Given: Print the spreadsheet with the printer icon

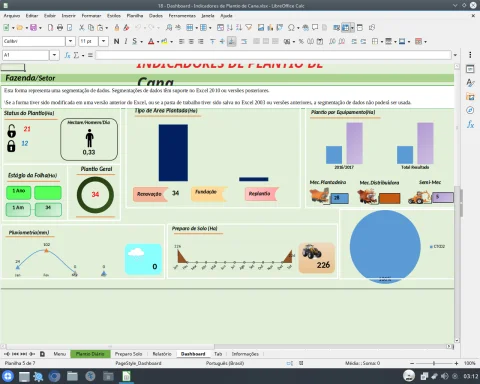Looking at the screenshot, I should point(60,28).
